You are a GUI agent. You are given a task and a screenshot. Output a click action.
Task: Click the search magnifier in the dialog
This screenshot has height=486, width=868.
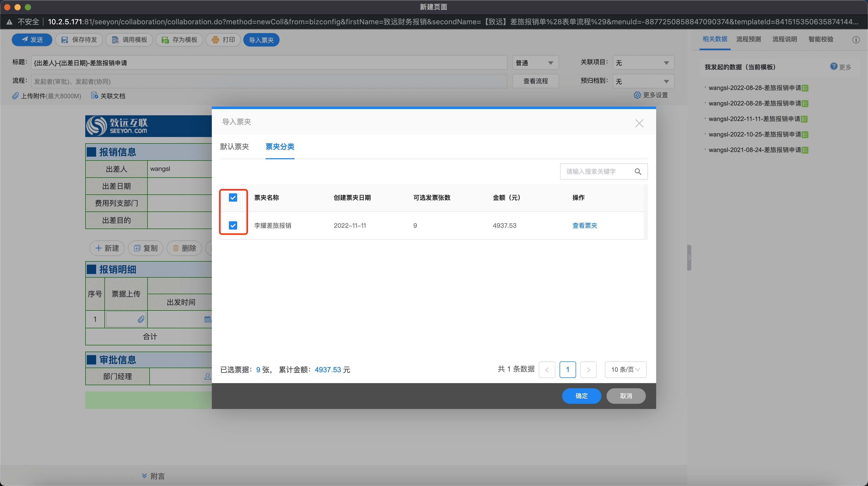click(x=638, y=172)
